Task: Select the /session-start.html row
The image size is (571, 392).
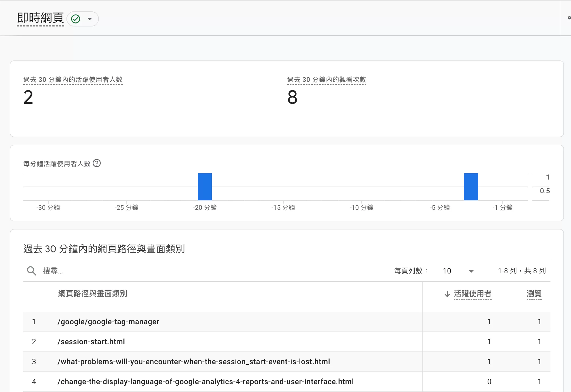Action: [287, 342]
